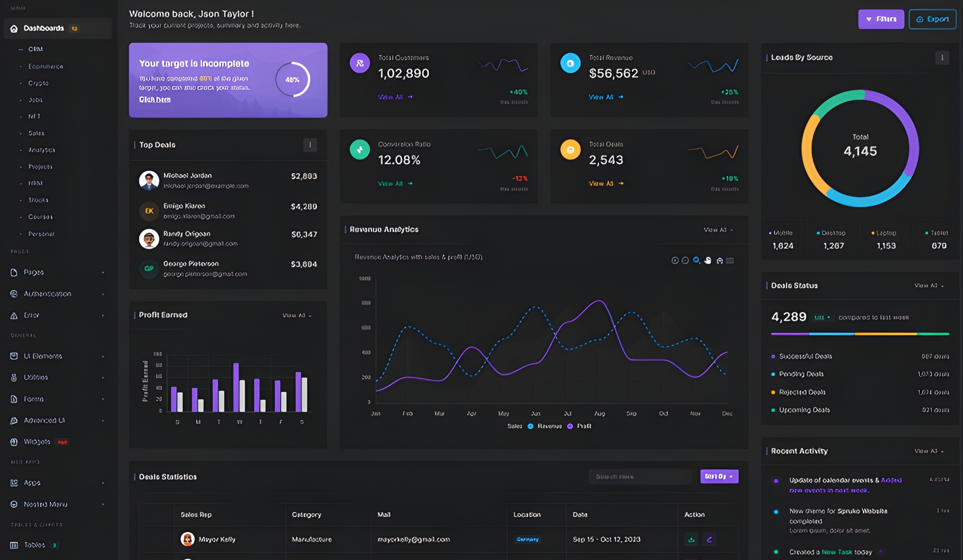Click the purple edit icon in Mayor Kelly row
This screenshot has width=963, height=560.
[x=710, y=539]
